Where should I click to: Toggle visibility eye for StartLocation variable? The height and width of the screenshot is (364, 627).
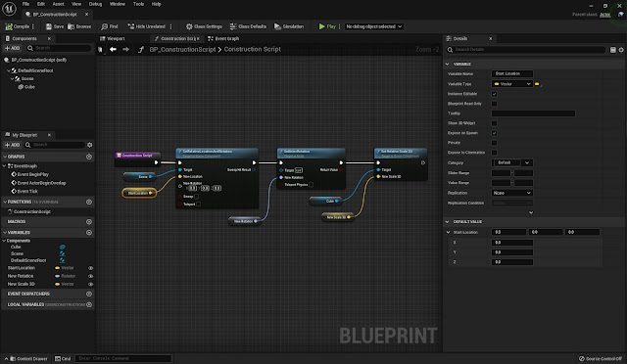(91, 268)
